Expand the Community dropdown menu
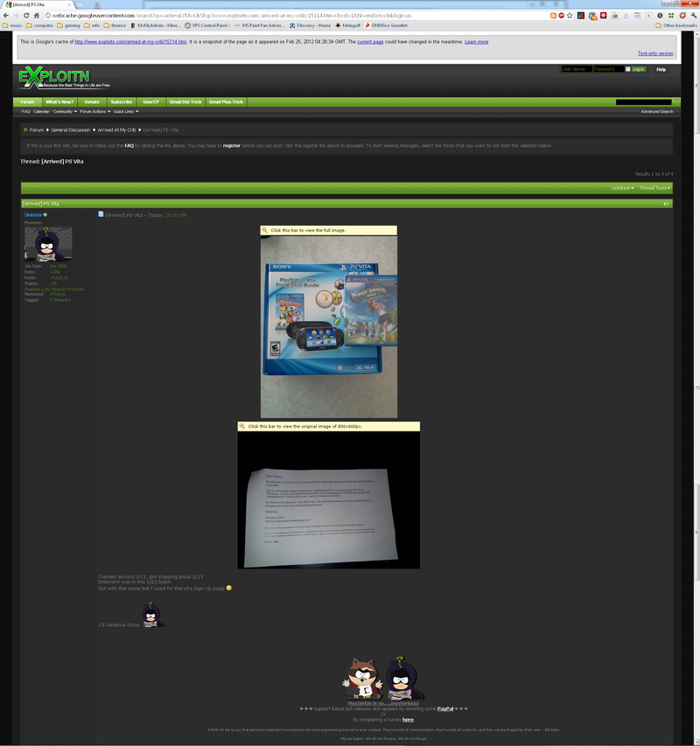The height and width of the screenshot is (746, 700). 65,111
